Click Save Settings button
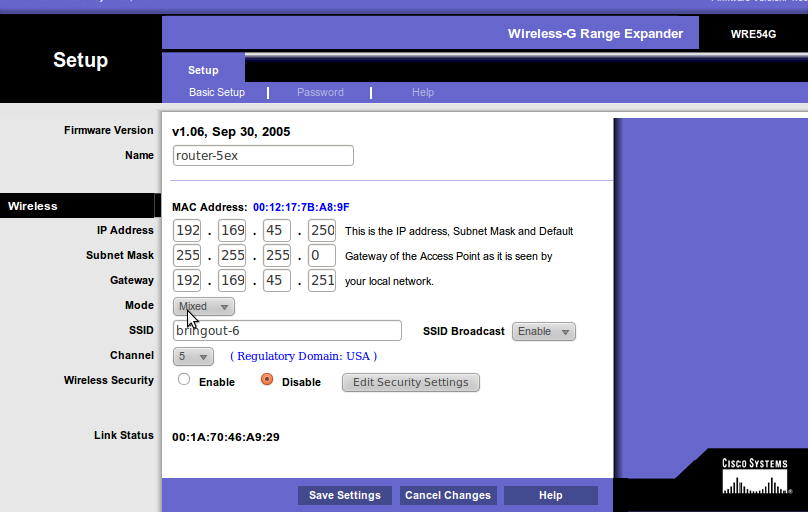Viewport: 810px width, 516px height. tap(345, 495)
